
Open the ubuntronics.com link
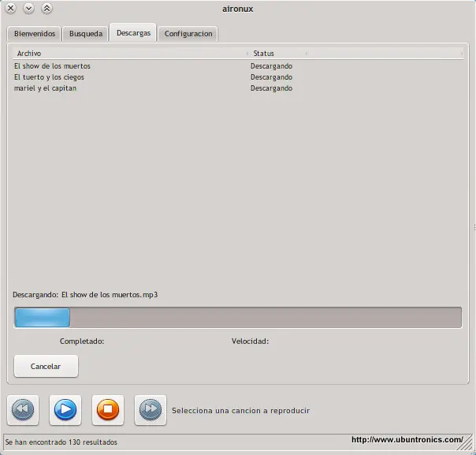(x=407, y=439)
